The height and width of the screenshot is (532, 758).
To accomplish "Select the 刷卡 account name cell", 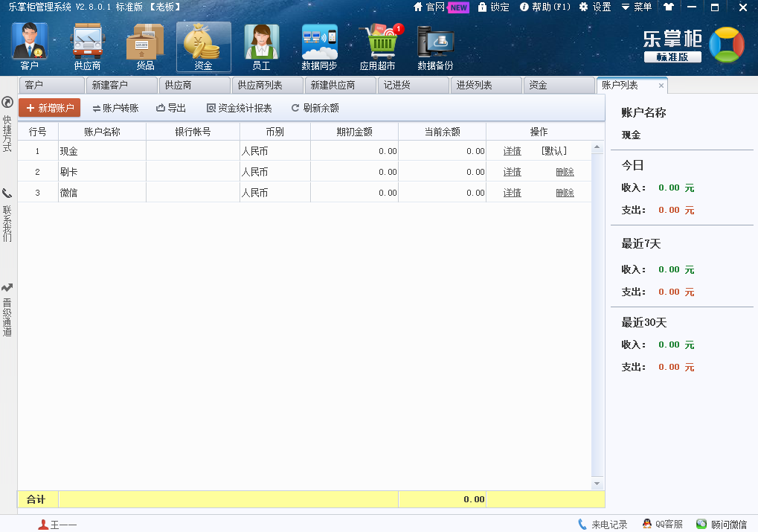I will (102, 172).
